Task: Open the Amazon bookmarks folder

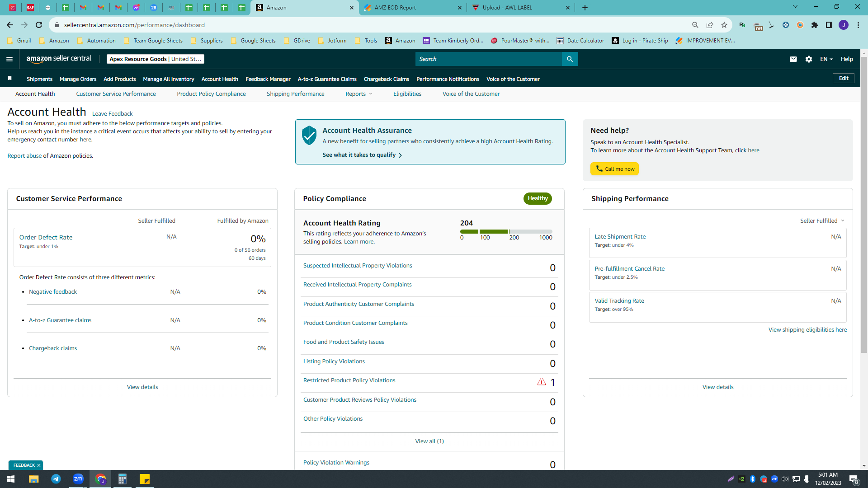Action: pos(54,41)
